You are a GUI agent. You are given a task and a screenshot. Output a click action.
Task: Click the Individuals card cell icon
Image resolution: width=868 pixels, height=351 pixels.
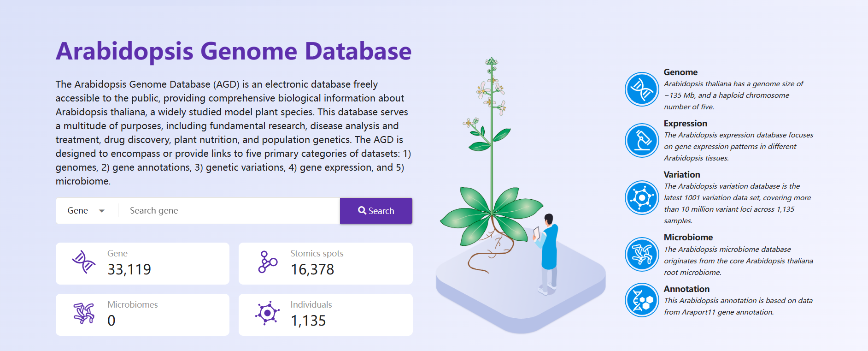tap(267, 313)
